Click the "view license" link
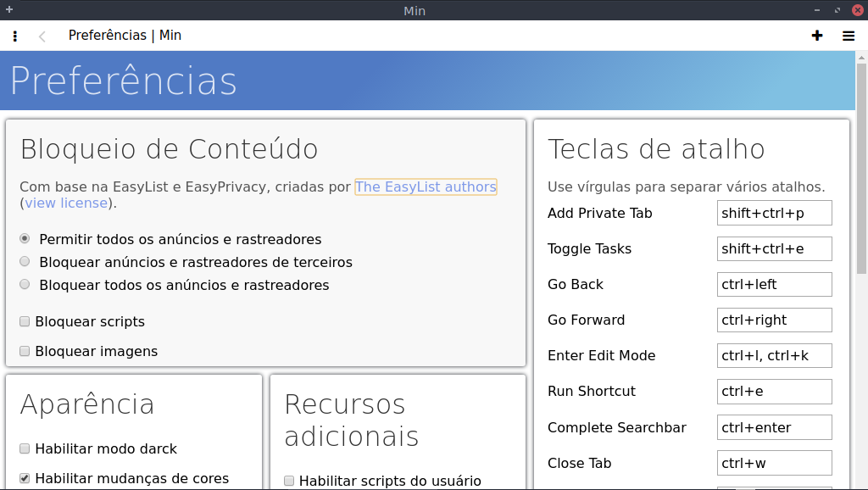The height and width of the screenshot is (490, 868). click(x=66, y=203)
